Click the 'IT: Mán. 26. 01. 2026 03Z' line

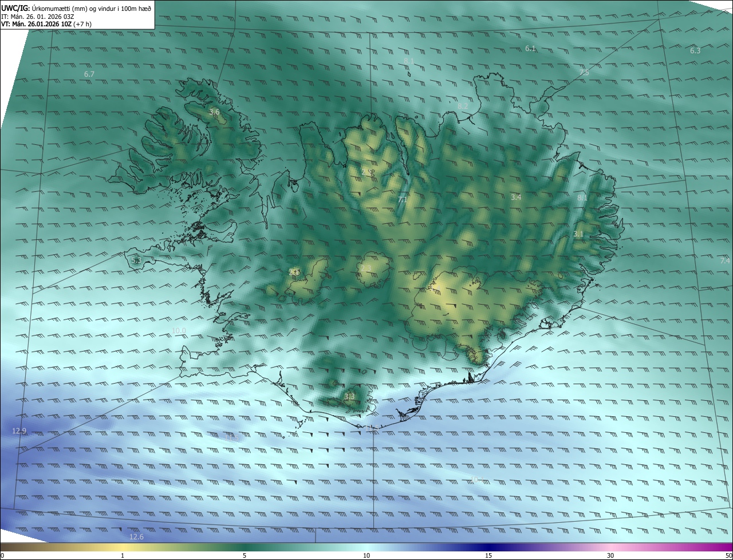pos(38,16)
